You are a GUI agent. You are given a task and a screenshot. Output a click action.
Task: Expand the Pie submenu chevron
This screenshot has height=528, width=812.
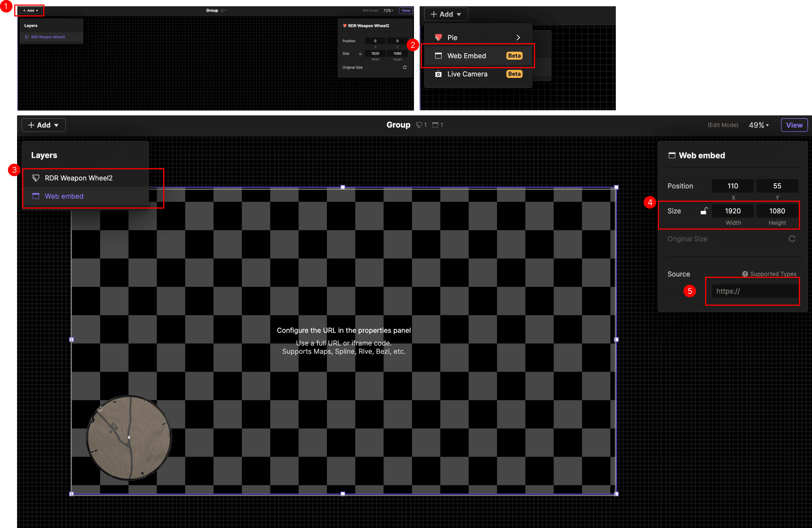[518, 38]
